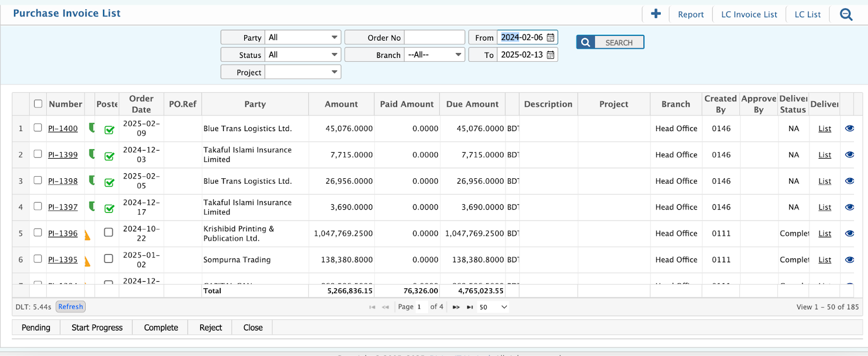Click posted green check for PI-1399
The image size is (868, 356).
[109, 156]
